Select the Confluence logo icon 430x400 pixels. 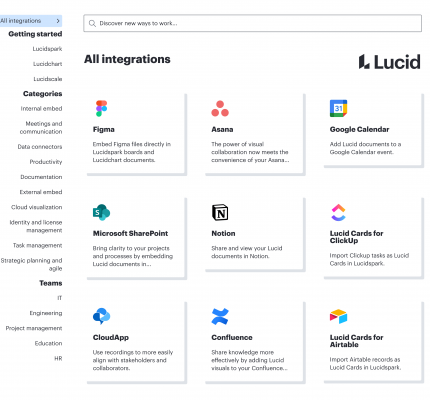click(220, 316)
